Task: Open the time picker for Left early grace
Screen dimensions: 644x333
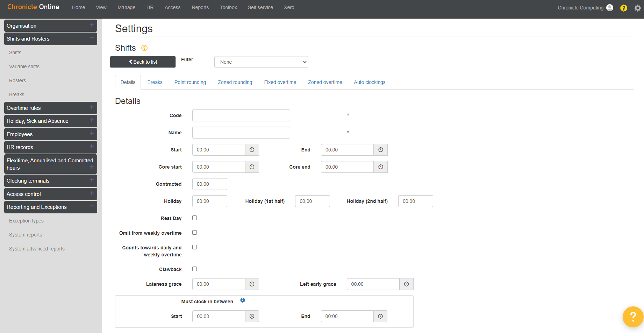Action: coord(406,284)
